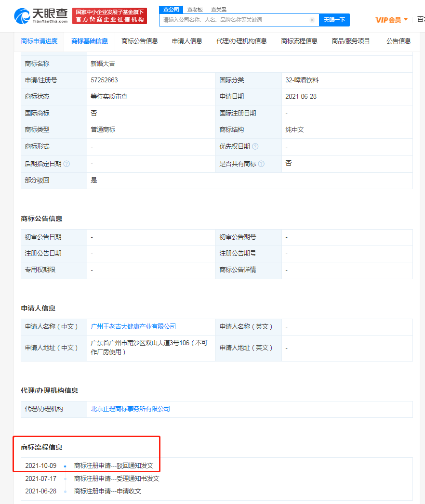Select registration number 57252663

(x=104, y=80)
